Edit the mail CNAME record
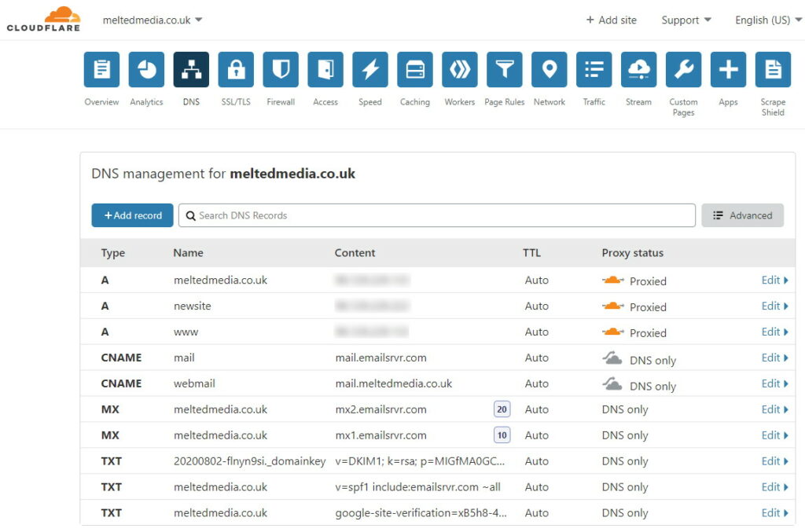Screen dimensions: 805x532 point(774,358)
